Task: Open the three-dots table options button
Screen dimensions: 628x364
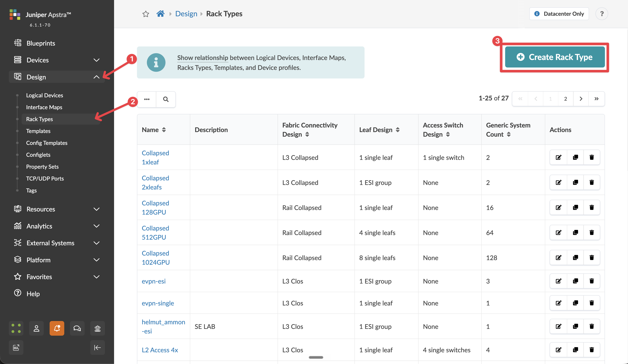Action: click(147, 99)
